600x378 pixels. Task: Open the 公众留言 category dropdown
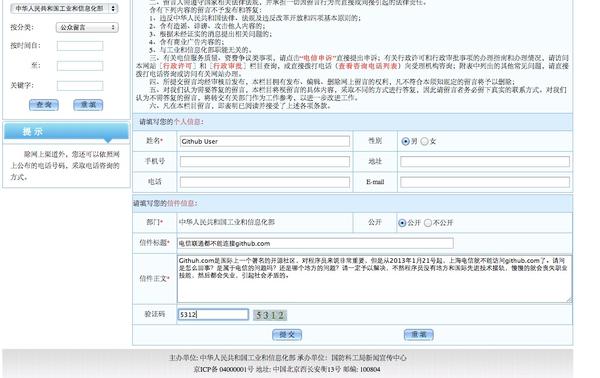click(x=87, y=27)
